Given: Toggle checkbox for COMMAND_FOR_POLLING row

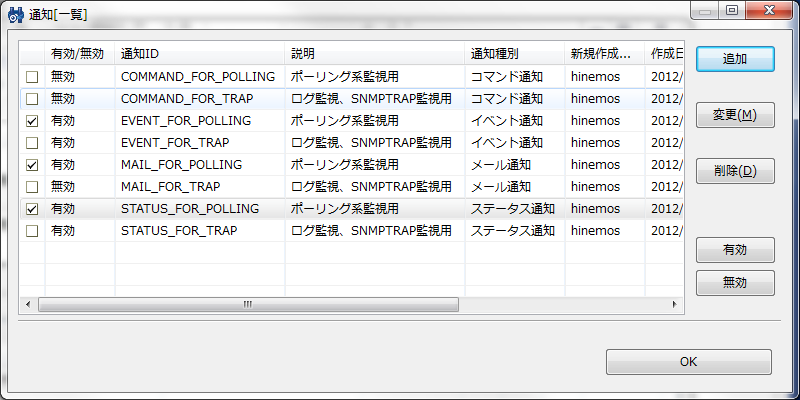Looking at the screenshot, I should (32, 77).
